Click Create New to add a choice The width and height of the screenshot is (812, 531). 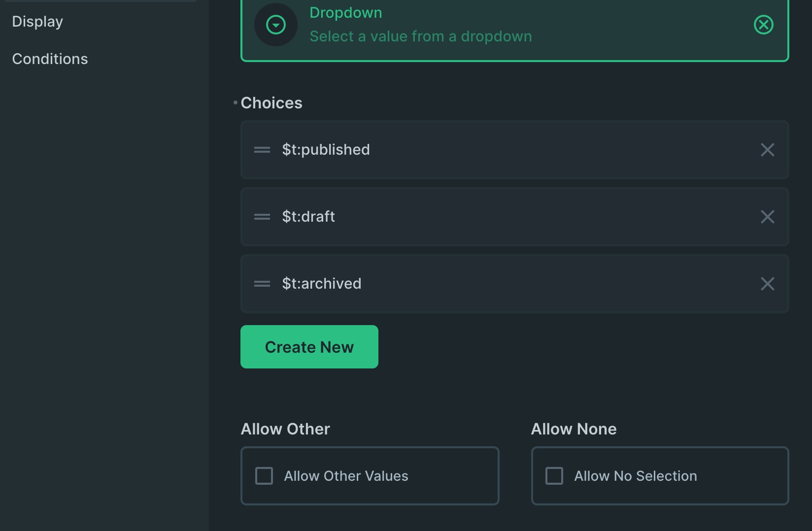309,346
